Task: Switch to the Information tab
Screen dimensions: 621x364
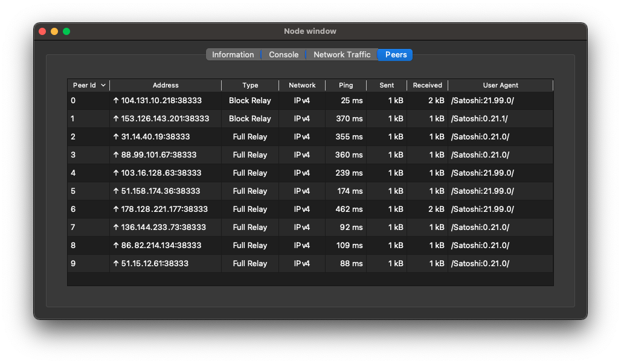Action: 233,54
